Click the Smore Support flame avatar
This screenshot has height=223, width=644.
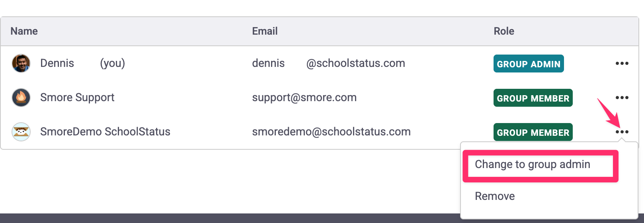pos(21,98)
